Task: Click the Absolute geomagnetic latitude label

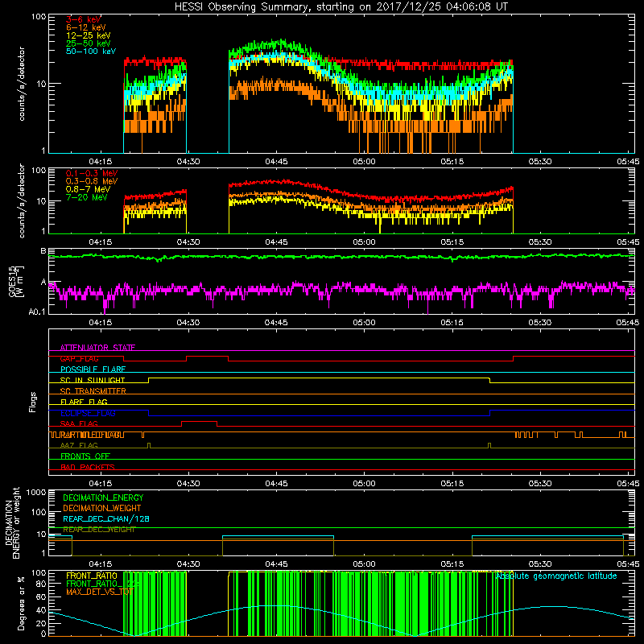Action: click(x=556, y=576)
